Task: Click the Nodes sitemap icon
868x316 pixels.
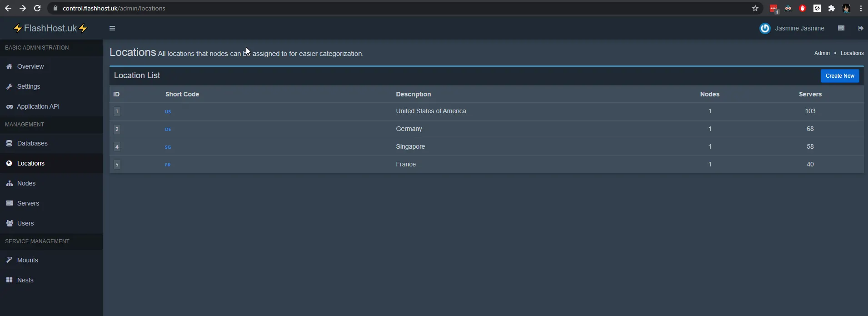Action: 9,183
